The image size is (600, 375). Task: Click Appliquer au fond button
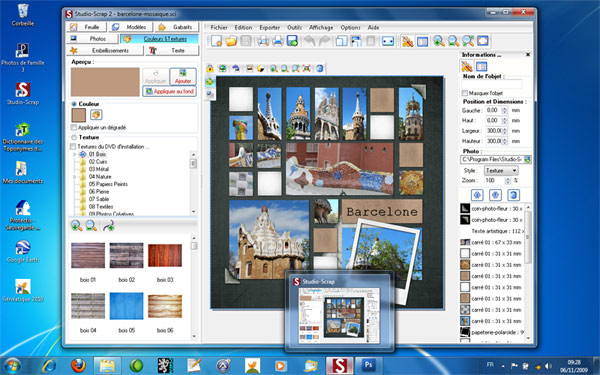170,91
